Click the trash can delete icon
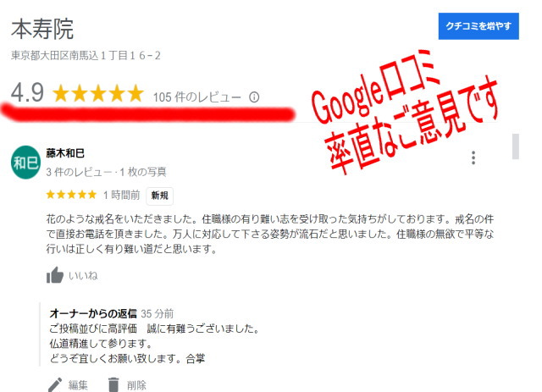Image resolution: width=542 pixels, height=392 pixels. [x=113, y=384]
